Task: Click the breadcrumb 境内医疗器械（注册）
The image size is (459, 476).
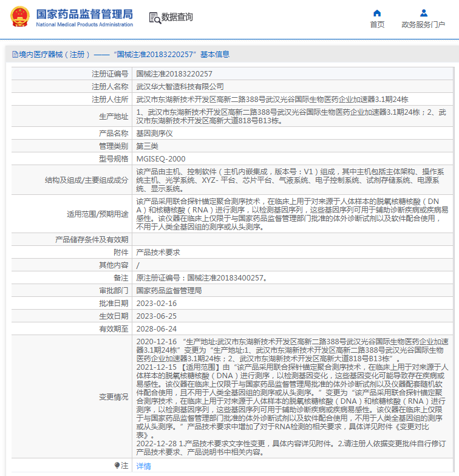Action: point(55,55)
